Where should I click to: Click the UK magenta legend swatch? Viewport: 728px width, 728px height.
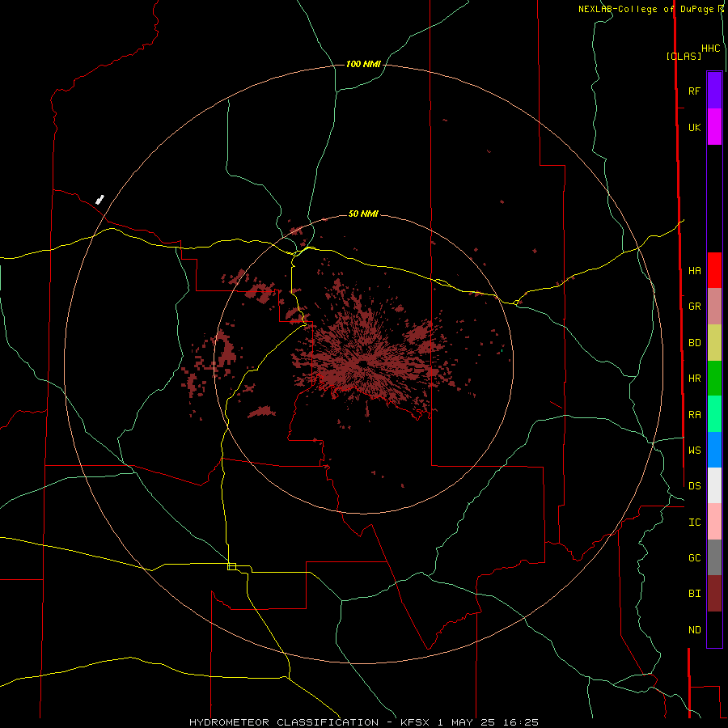714,127
